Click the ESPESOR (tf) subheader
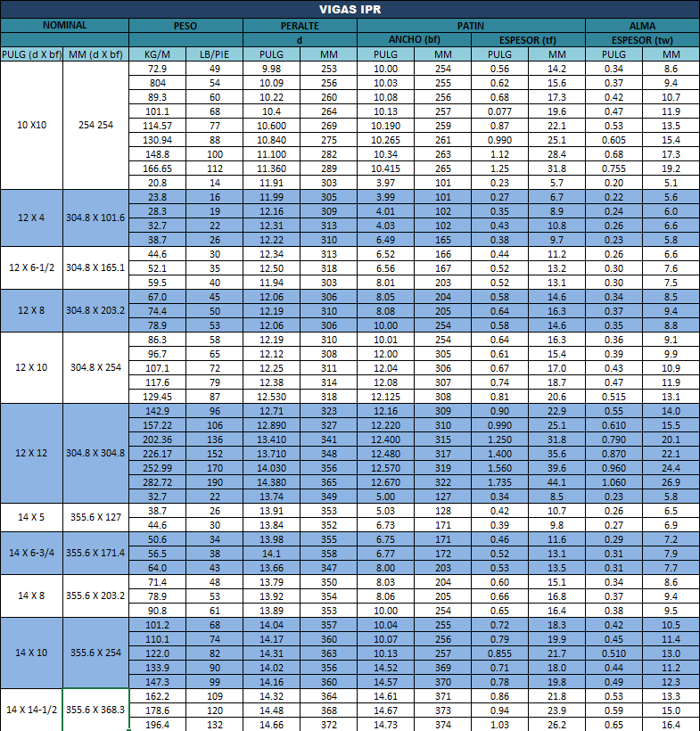Viewport: 700px width, 731px height. pos(528,40)
